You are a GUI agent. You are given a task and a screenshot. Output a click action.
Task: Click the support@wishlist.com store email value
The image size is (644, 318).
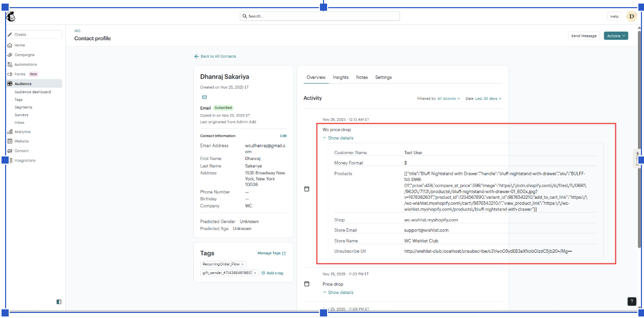pyautogui.click(x=426, y=230)
